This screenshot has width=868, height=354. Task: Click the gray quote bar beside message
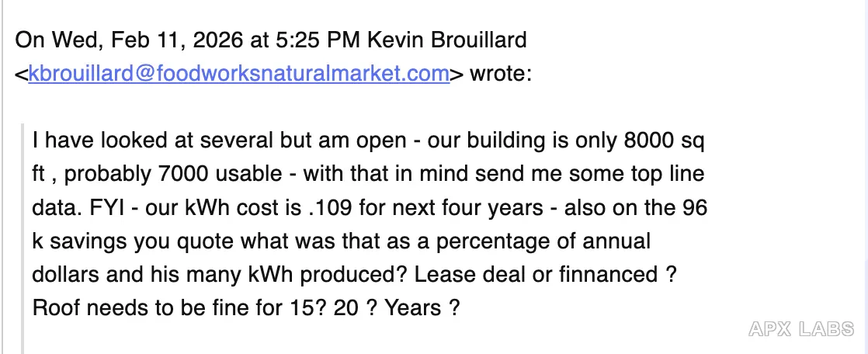coord(23,238)
